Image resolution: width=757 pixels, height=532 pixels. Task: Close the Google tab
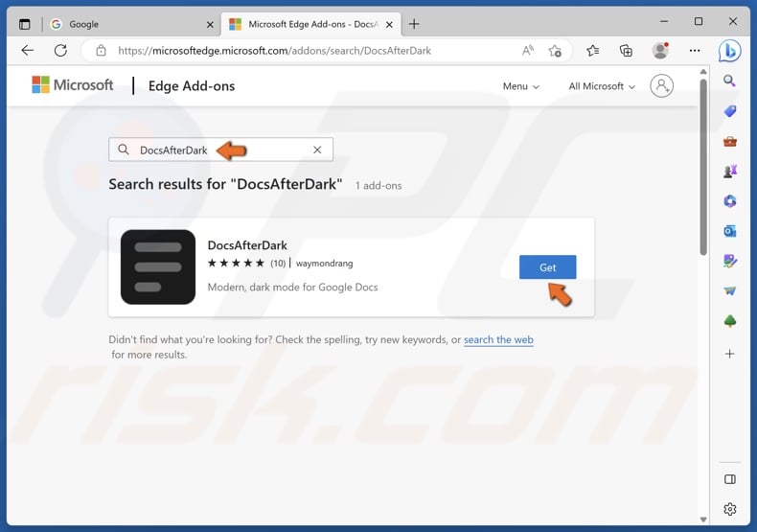pos(210,24)
